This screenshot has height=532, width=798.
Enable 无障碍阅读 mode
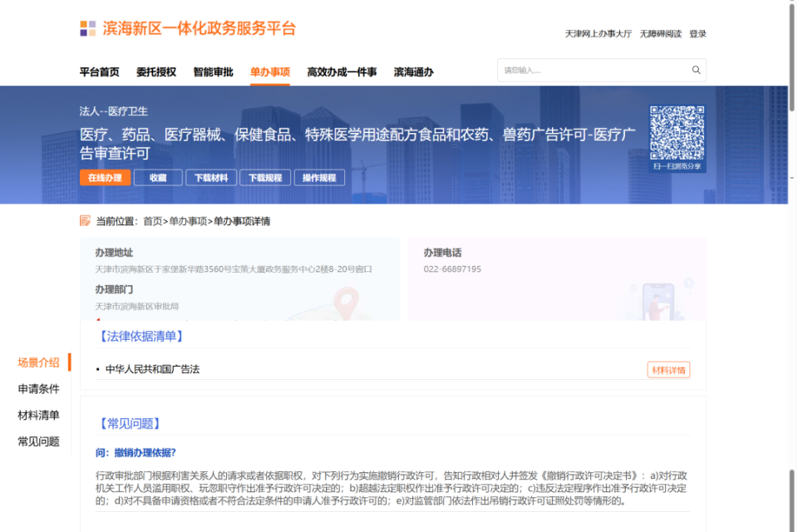click(x=661, y=34)
